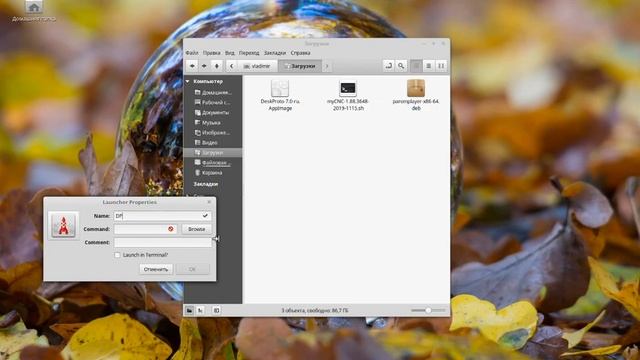Open the Файл menu

pyautogui.click(x=192, y=53)
